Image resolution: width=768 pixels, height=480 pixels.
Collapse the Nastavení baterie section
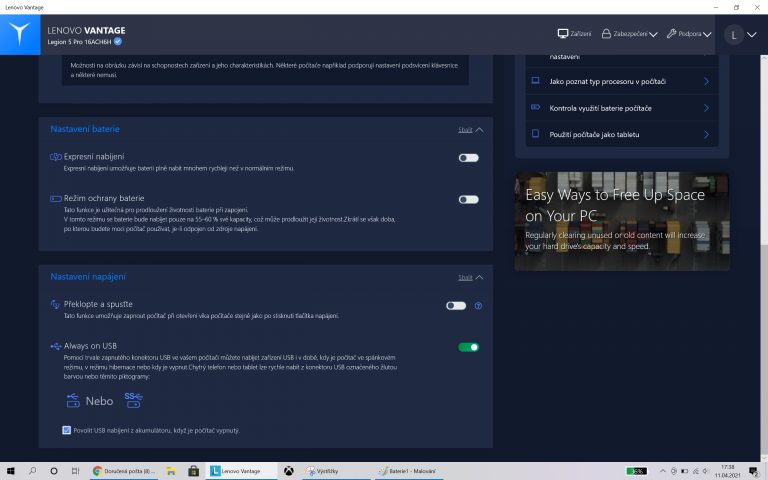pos(470,130)
